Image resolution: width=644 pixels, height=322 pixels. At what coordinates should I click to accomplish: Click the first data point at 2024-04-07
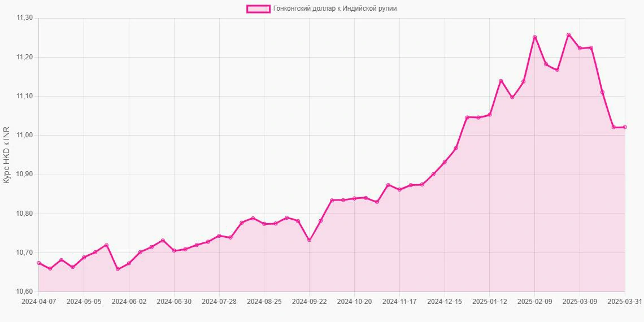click(x=39, y=263)
